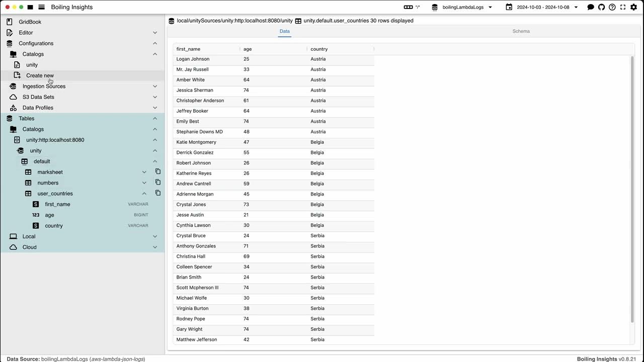644x362 pixels.
Task: Collapse the user_countries column list
Action: click(x=144, y=193)
